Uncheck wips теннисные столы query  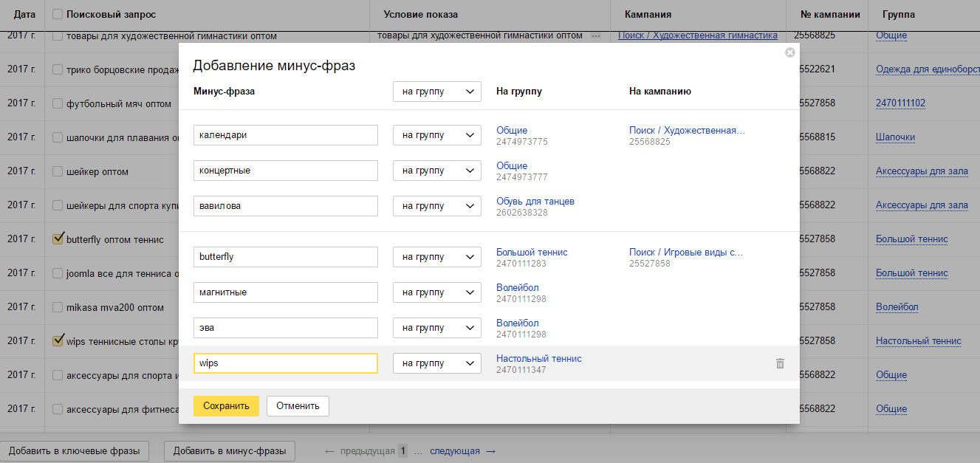58,341
